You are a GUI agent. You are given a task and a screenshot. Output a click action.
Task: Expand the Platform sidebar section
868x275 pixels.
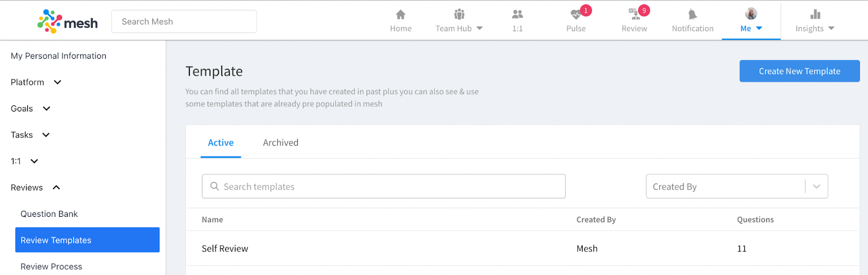click(58, 83)
